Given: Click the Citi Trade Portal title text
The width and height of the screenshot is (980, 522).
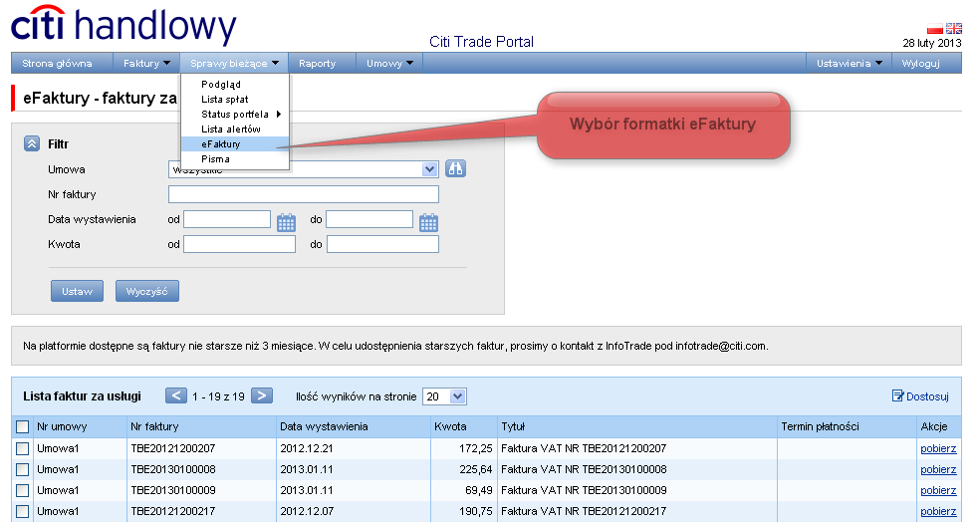Looking at the screenshot, I should tap(481, 42).
